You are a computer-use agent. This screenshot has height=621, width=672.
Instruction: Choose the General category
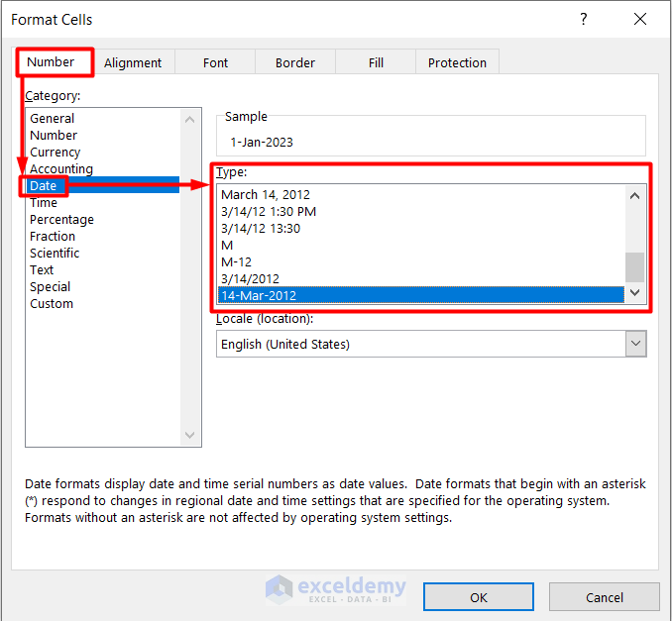pyautogui.click(x=103, y=118)
